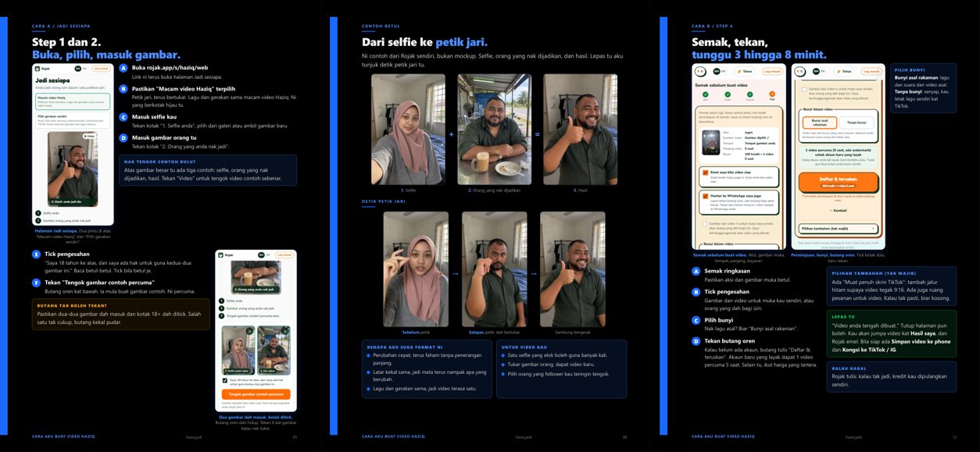Open the 'Selepas petik, dah bertukar' frame

coord(494,269)
